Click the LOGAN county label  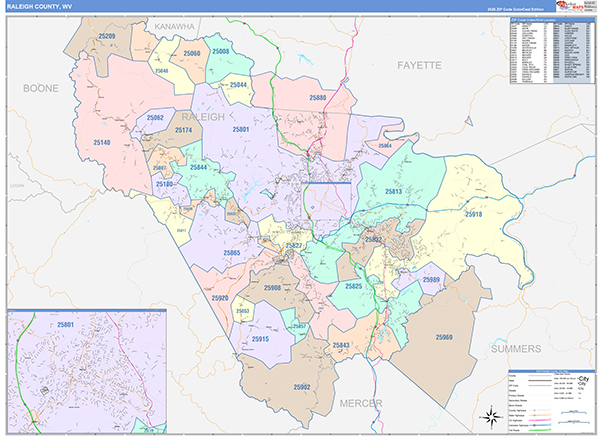17,185
